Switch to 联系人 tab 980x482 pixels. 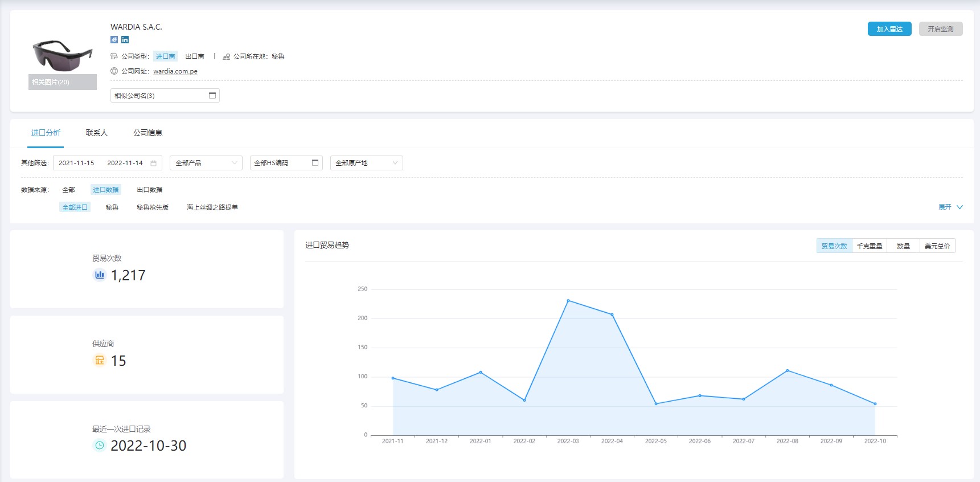97,133
